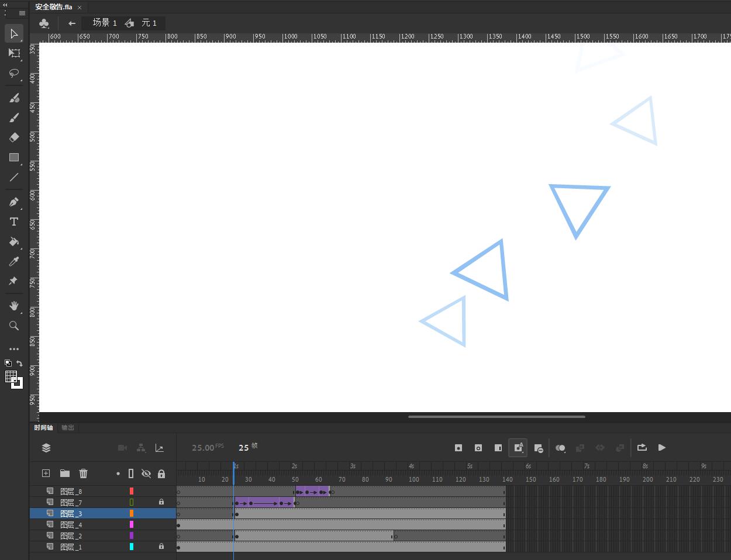
Task: Go to 场景 1 in breadcrumb
Action: [105, 23]
